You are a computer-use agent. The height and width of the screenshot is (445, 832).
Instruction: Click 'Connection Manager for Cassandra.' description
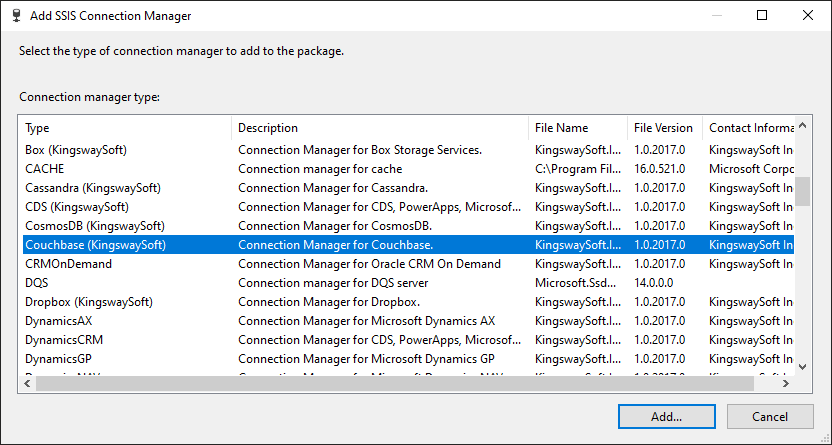tap(333, 188)
